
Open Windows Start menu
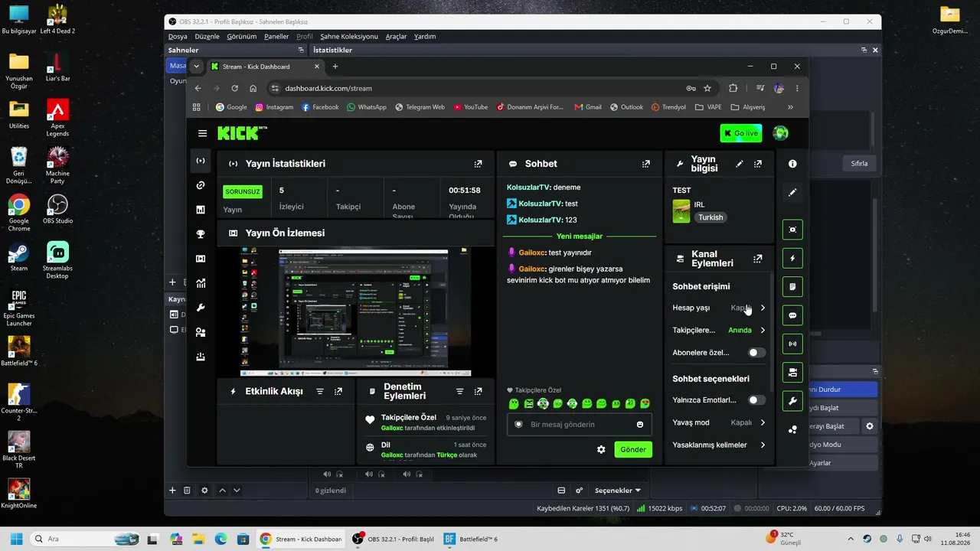pyautogui.click(x=16, y=539)
